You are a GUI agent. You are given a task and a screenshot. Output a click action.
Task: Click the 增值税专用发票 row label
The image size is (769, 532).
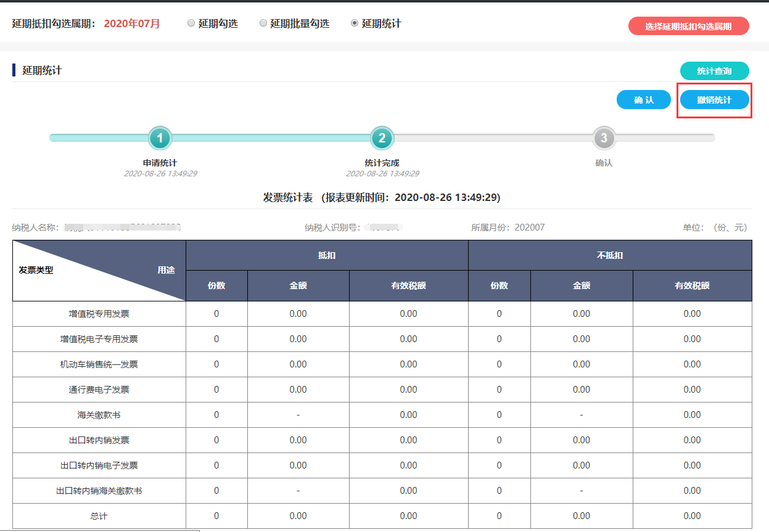pos(99,314)
